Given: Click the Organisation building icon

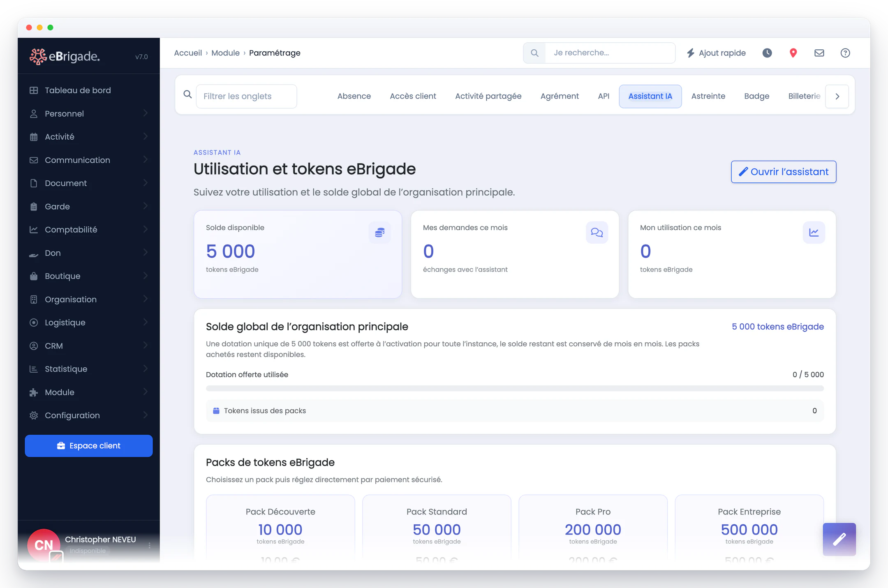Looking at the screenshot, I should pyautogui.click(x=34, y=300).
